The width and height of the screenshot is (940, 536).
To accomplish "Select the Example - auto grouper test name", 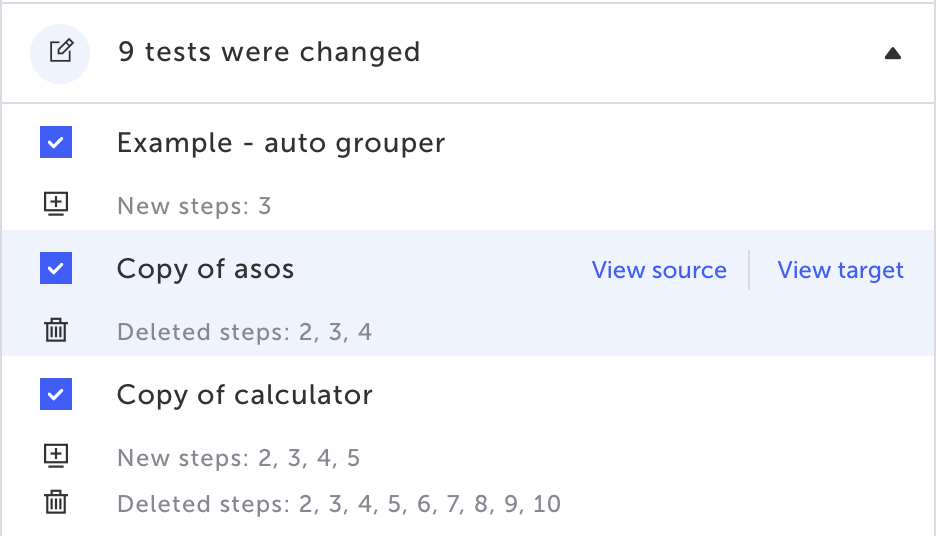I will [x=281, y=143].
